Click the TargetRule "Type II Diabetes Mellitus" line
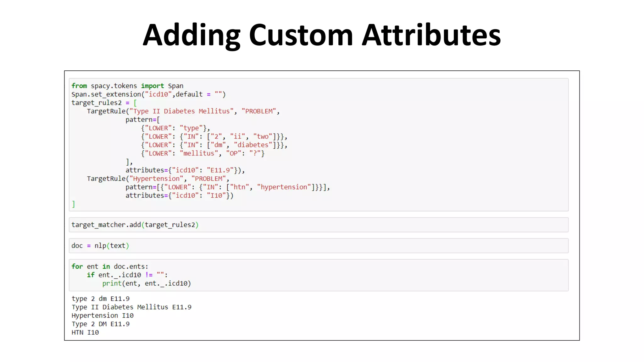644x362 pixels. [x=183, y=111]
